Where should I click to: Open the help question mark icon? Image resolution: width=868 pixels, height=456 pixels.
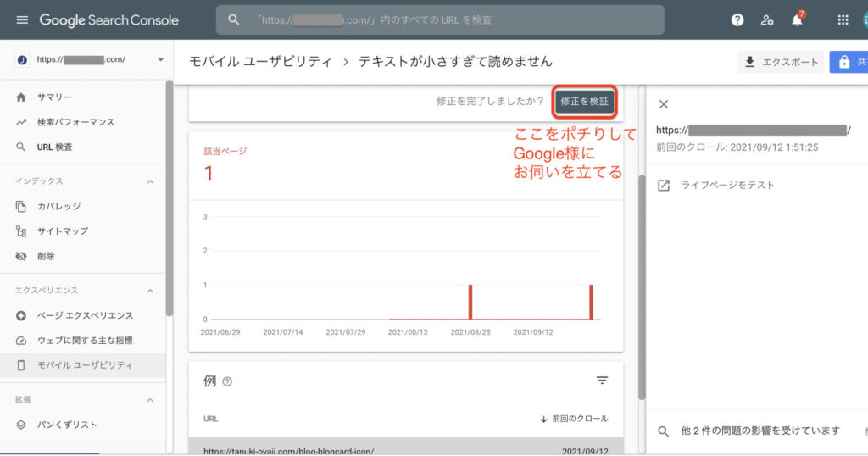click(x=737, y=20)
